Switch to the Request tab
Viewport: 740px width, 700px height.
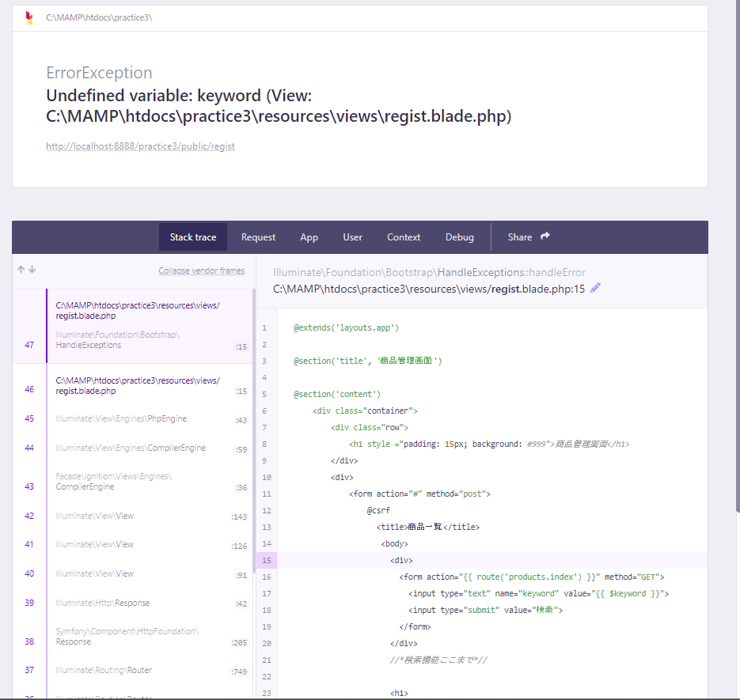258,236
